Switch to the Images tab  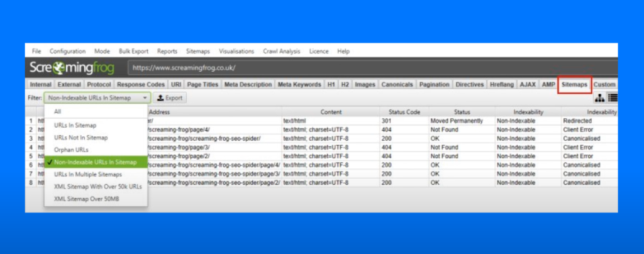tap(365, 84)
